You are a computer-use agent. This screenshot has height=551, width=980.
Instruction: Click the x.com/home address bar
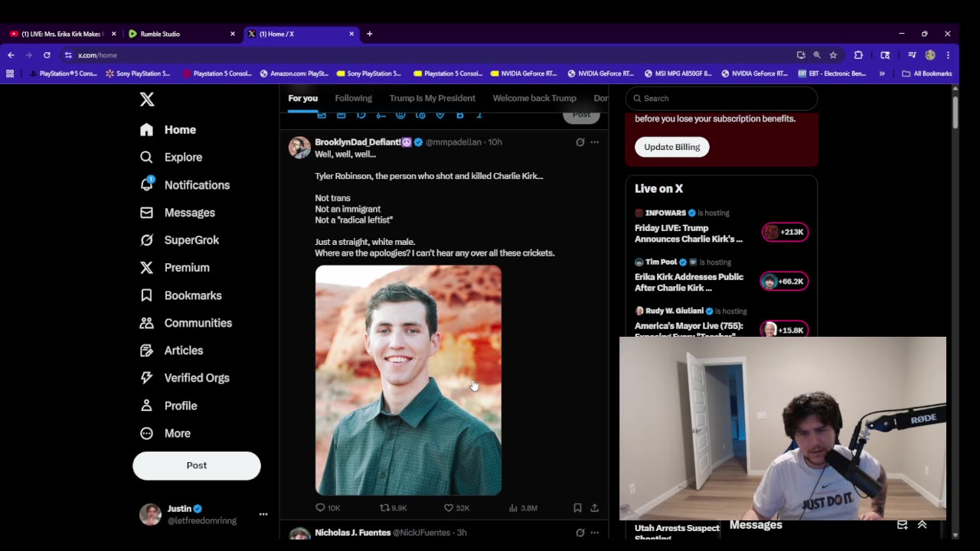click(429, 55)
